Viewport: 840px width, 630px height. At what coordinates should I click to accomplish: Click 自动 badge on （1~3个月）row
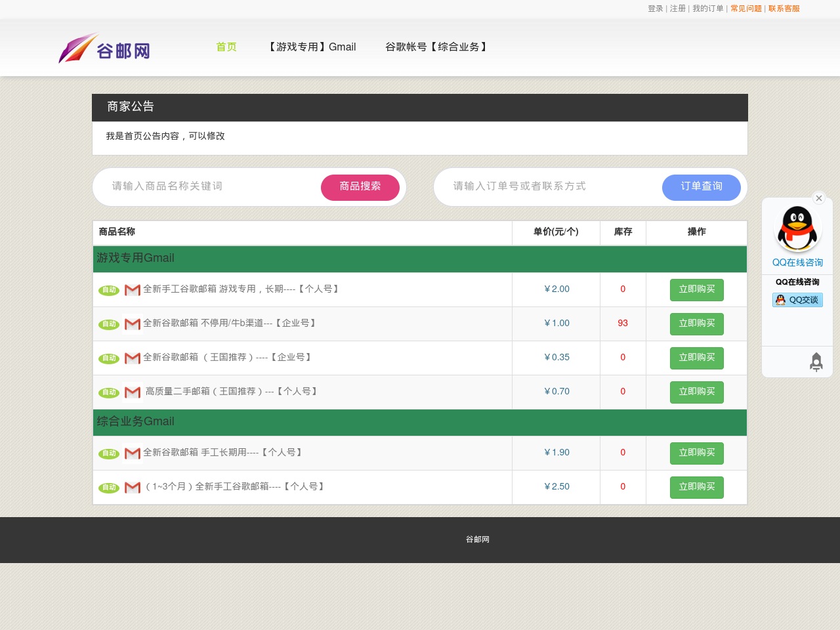[109, 488]
